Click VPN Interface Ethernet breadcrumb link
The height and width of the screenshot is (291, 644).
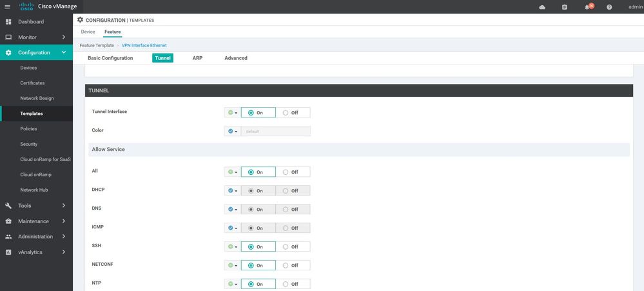[x=144, y=45]
